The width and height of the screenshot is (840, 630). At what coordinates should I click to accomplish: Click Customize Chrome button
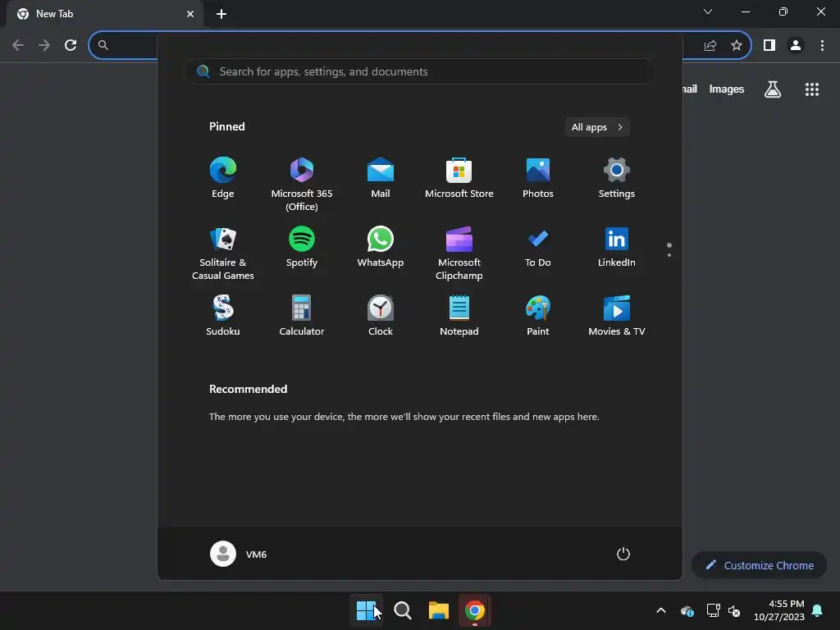coord(759,565)
